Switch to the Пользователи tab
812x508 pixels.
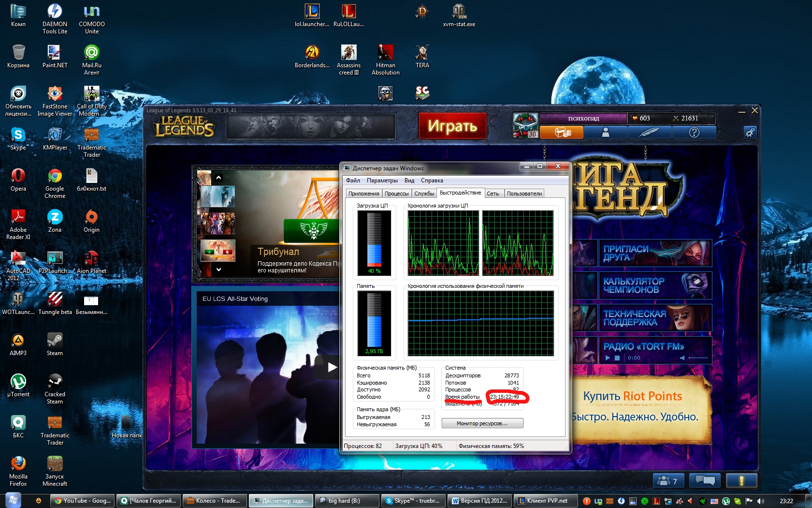(x=524, y=194)
